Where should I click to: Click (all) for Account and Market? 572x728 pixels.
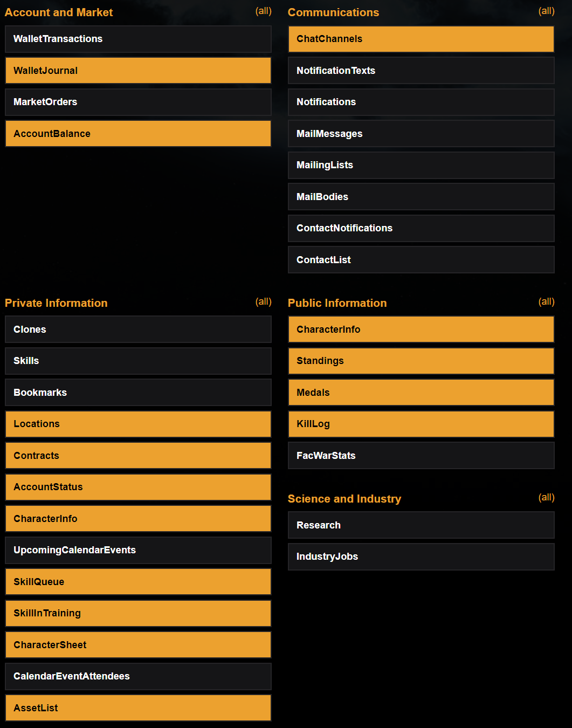[x=263, y=11]
